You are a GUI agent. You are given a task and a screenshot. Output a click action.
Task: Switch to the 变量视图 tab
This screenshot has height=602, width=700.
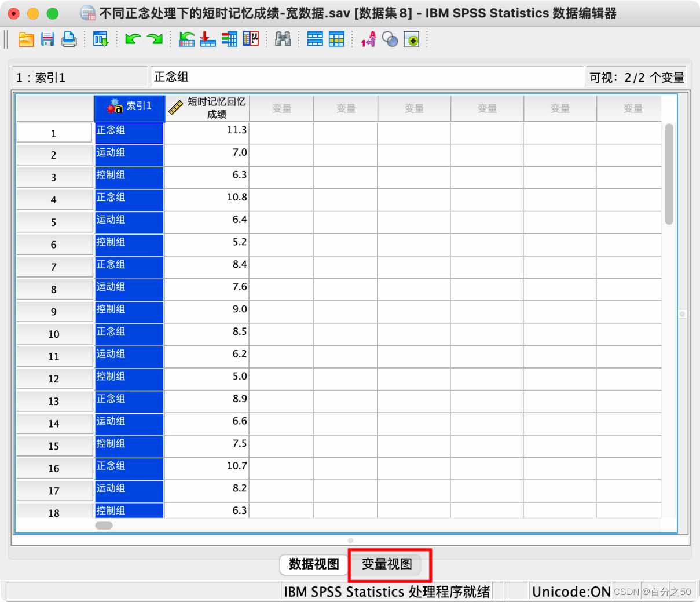pos(387,564)
